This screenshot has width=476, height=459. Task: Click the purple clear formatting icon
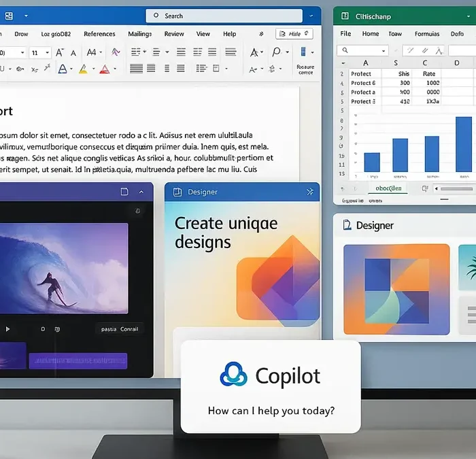[x=116, y=52]
